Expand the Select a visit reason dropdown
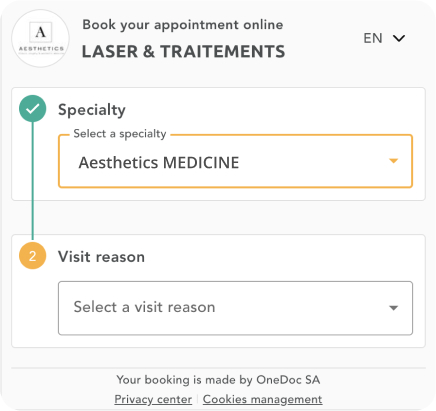The image size is (436, 411). 235,308
